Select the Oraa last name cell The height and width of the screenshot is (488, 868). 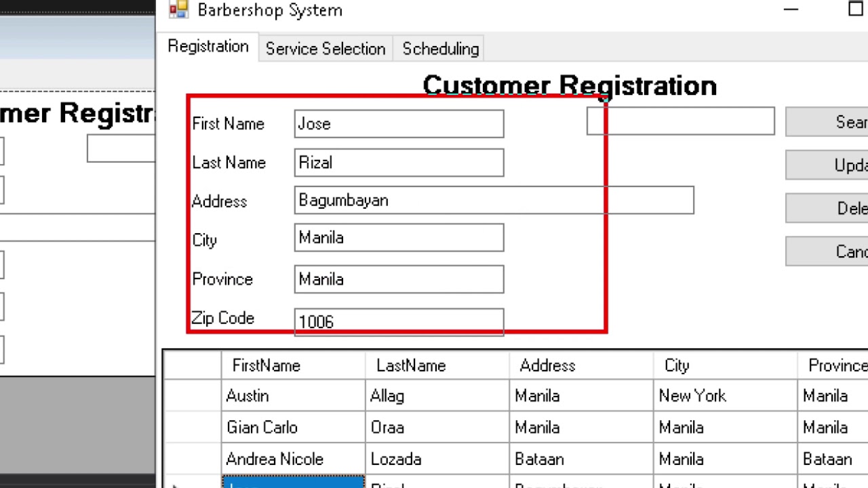tap(437, 428)
